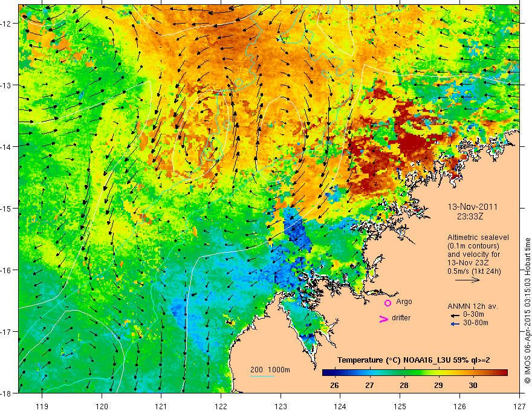Click the 'drifter' legend label
Image resolution: width=532 pixels, height=411 pixels.
[401, 318]
